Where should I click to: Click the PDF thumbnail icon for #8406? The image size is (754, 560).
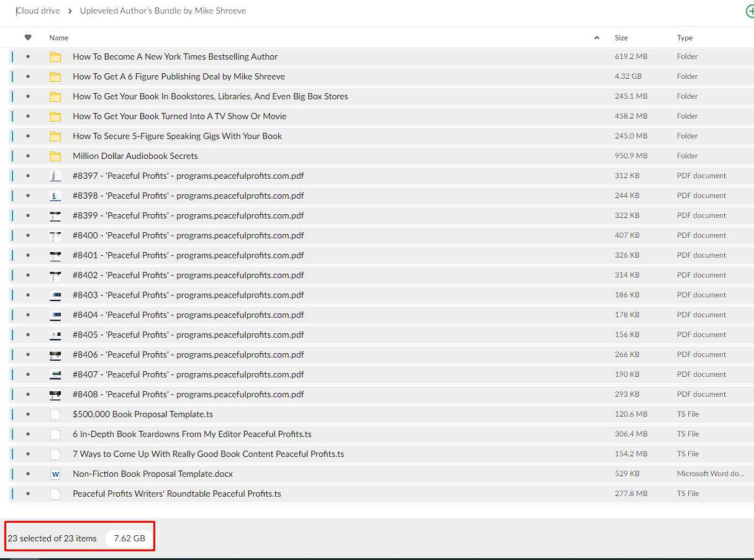click(55, 355)
